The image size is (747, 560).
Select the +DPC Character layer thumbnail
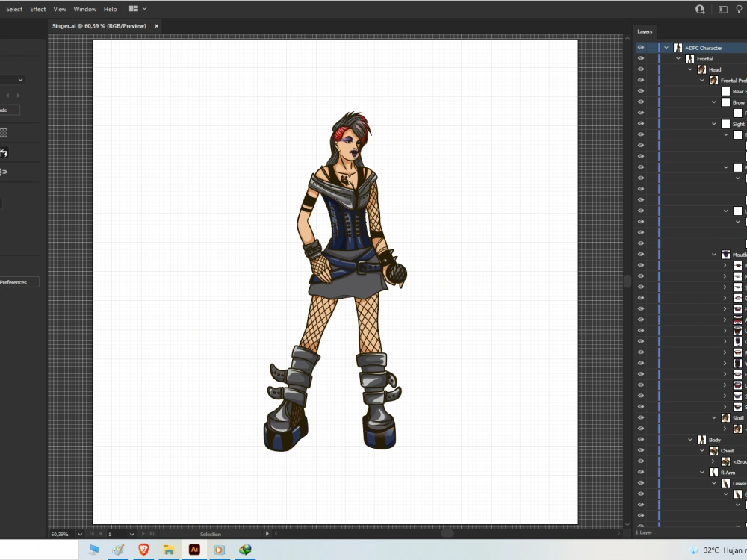point(678,48)
